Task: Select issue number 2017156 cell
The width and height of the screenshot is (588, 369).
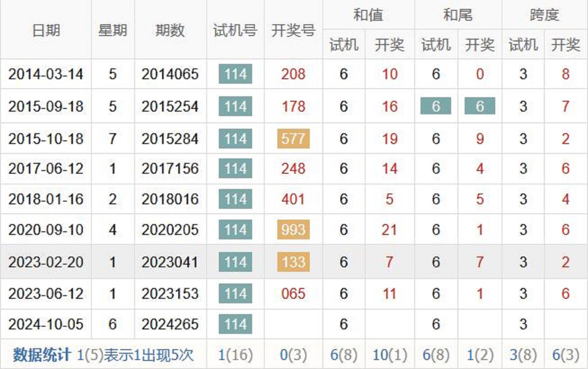Action: point(170,169)
